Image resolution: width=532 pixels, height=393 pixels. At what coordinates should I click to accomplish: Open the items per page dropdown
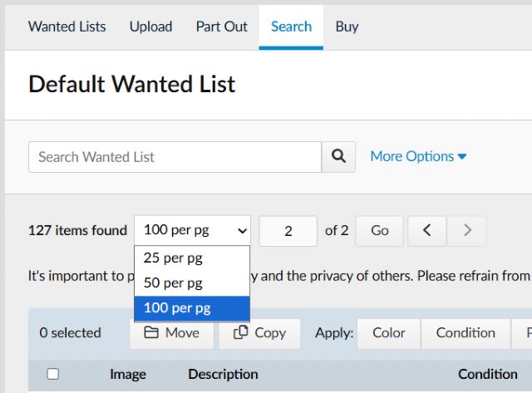(x=192, y=231)
